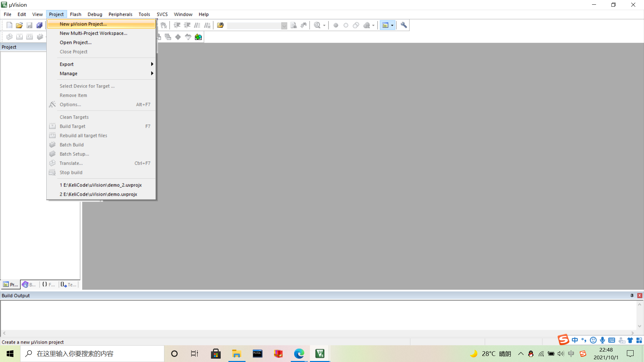
Task: Toggle the Functions panel tab
Action: click(49, 284)
